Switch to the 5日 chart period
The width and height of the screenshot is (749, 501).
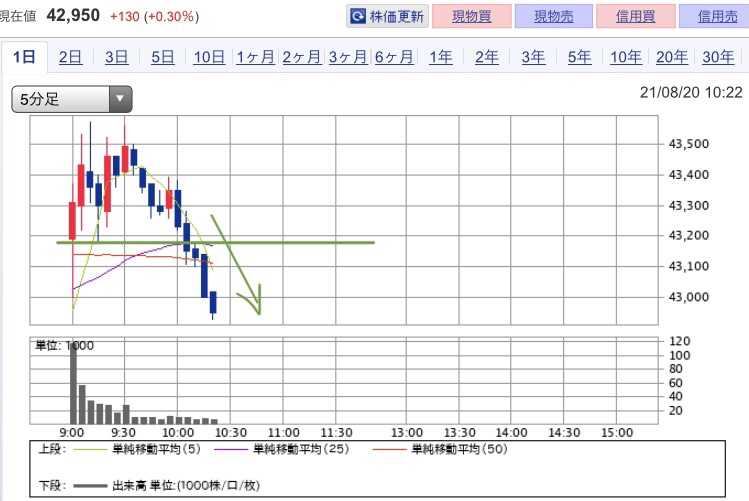pos(162,57)
